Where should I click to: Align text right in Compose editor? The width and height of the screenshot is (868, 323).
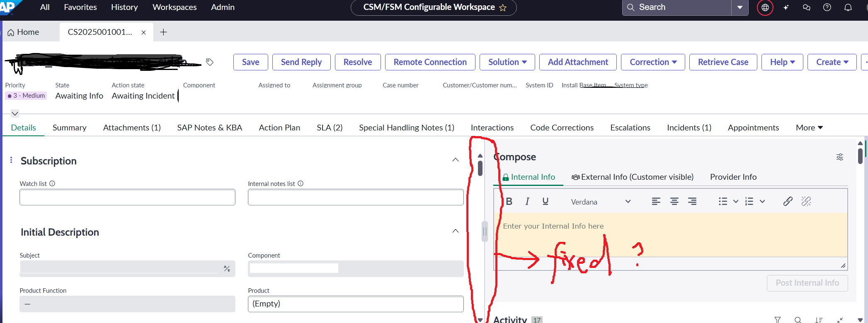(692, 201)
